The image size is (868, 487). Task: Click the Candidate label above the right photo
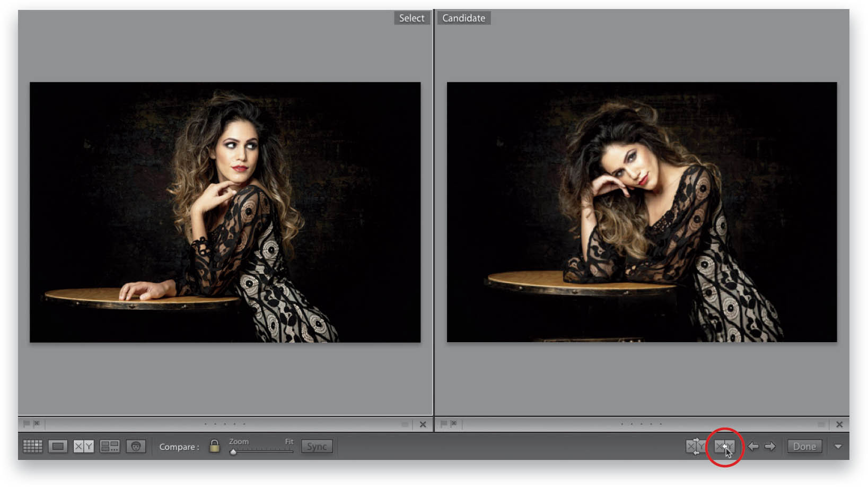click(x=463, y=18)
